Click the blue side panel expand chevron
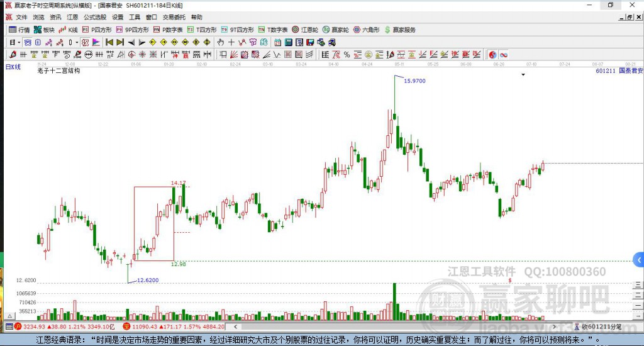The image size is (644, 346). 639,260
